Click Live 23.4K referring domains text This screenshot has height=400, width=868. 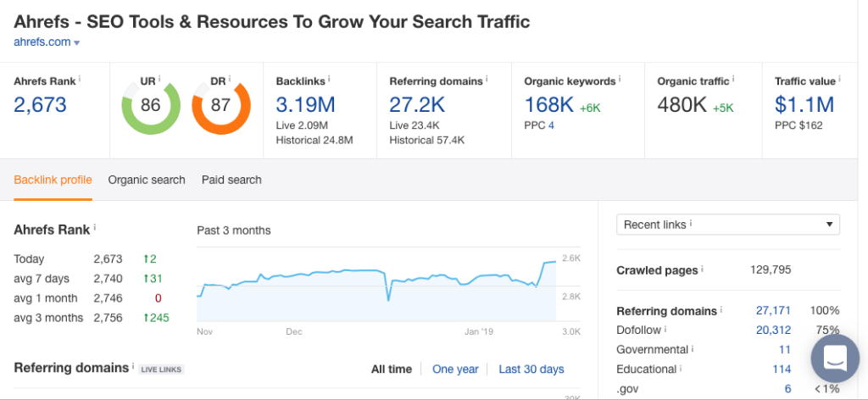pyautogui.click(x=415, y=125)
